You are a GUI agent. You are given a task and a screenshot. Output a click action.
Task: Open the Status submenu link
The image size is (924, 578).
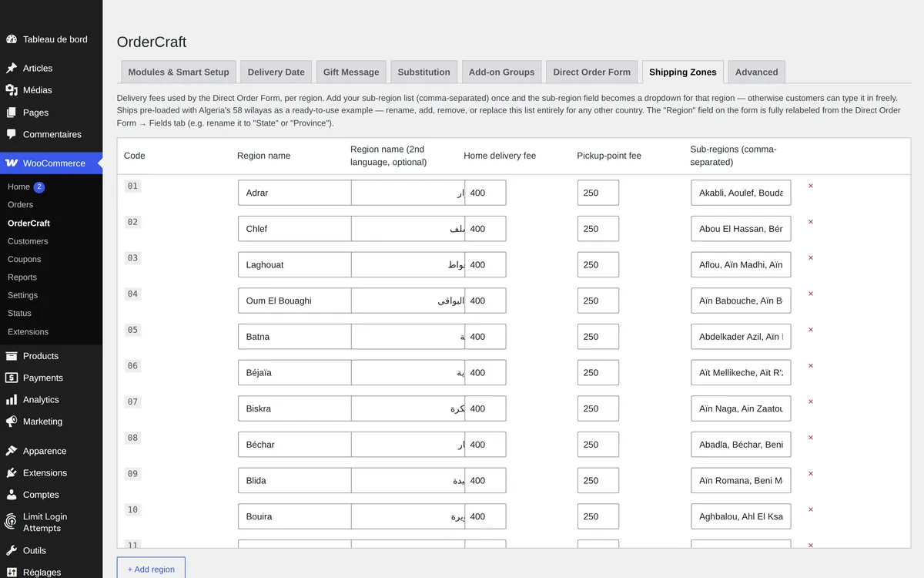(x=20, y=313)
